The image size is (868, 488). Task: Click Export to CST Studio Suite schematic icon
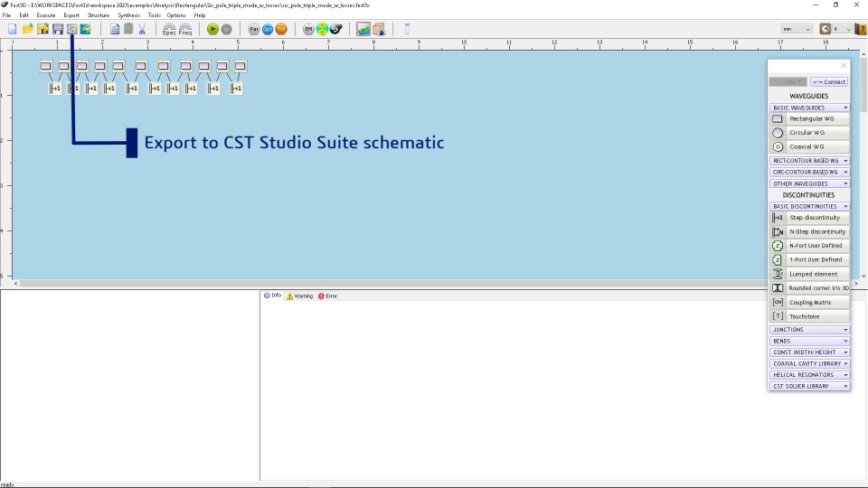pos(72,29)
